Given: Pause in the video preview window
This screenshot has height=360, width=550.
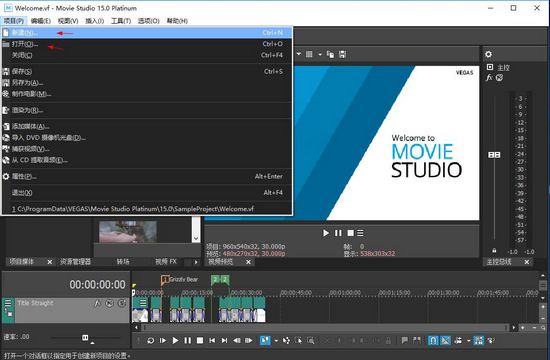Looking at the screenshot, I should tap(338, 233).
